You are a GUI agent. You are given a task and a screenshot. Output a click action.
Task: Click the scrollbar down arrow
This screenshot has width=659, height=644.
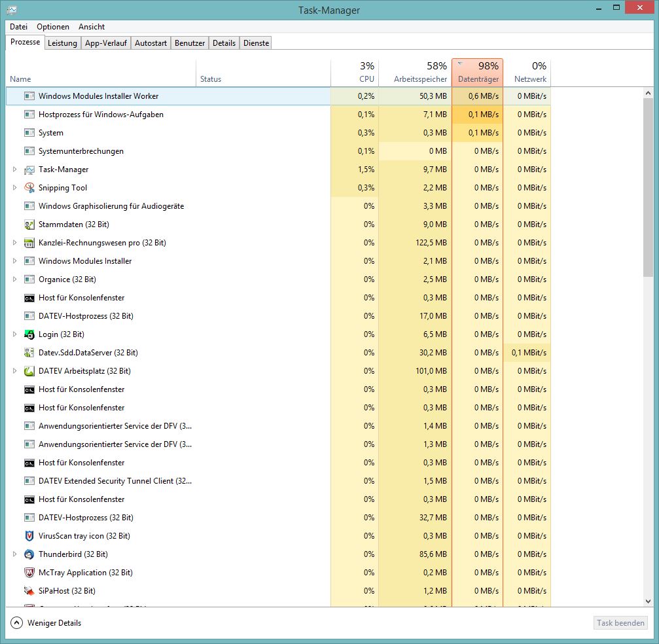pos(648,601)
